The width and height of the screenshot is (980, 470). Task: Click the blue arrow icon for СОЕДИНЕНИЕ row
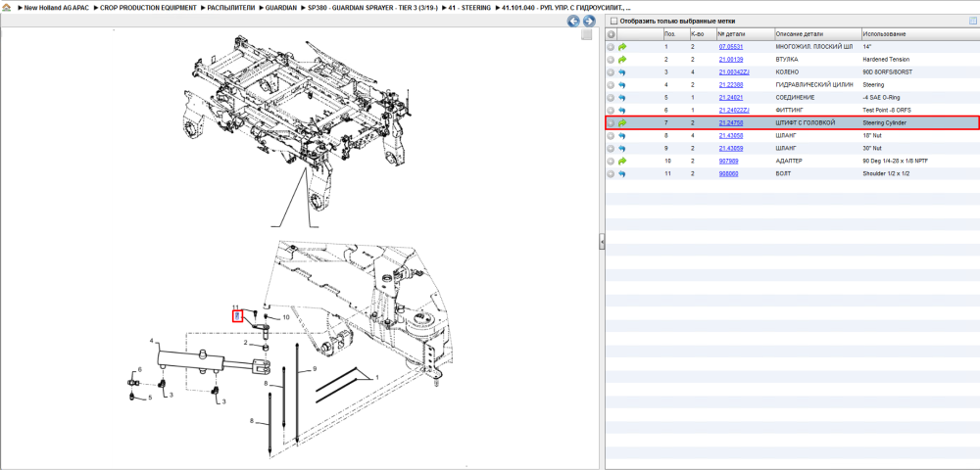click(622, 97)
